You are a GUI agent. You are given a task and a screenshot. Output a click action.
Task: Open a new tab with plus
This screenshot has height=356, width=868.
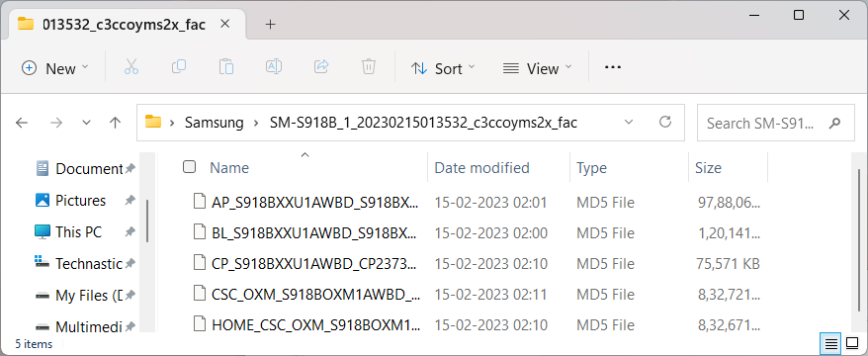(x=270, y=25)
